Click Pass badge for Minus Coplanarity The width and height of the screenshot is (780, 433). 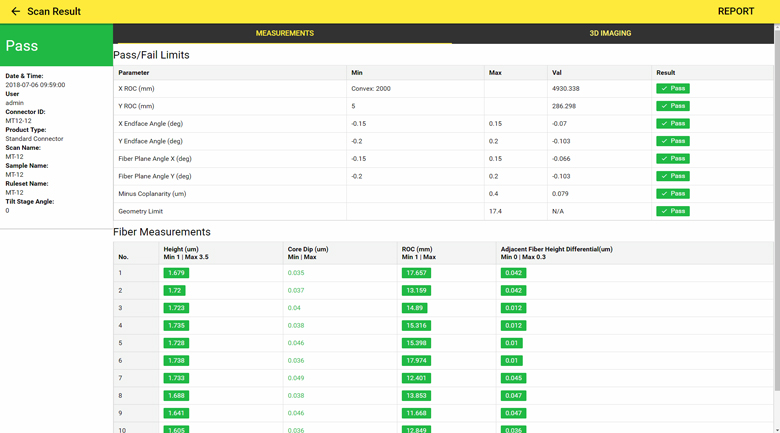pos(672,194)
